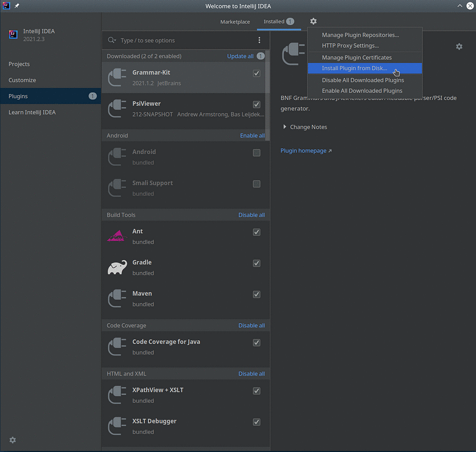
Task: Click the search magnifier icon
Action: pos(113,40)
